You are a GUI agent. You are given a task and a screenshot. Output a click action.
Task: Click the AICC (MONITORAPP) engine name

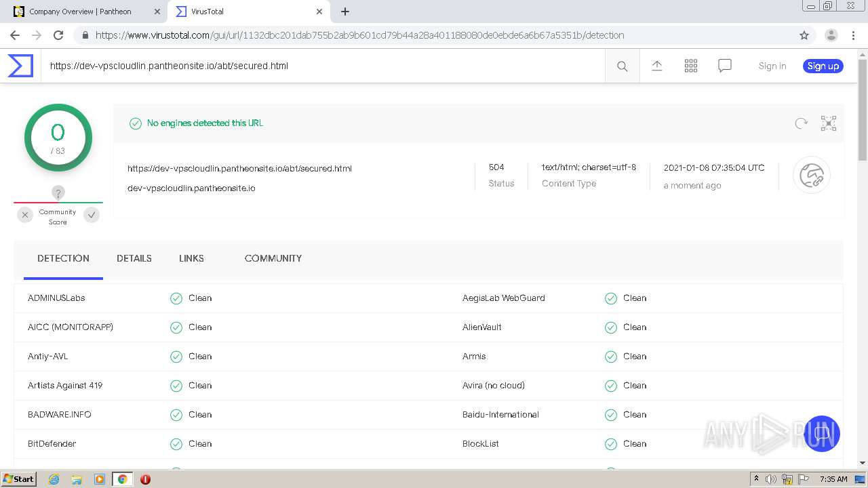(71, 327)
